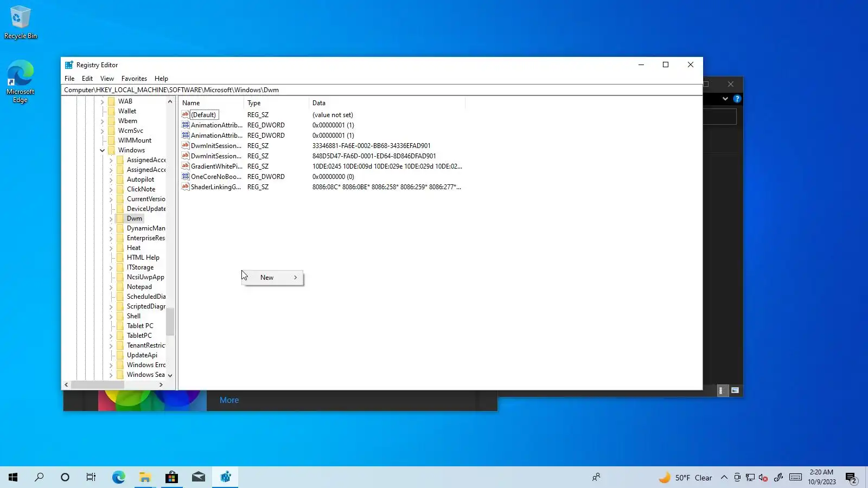This screenshot has width=868, height=488.
Task: Click the (Default) string value icon
Action: coord(185,114)
